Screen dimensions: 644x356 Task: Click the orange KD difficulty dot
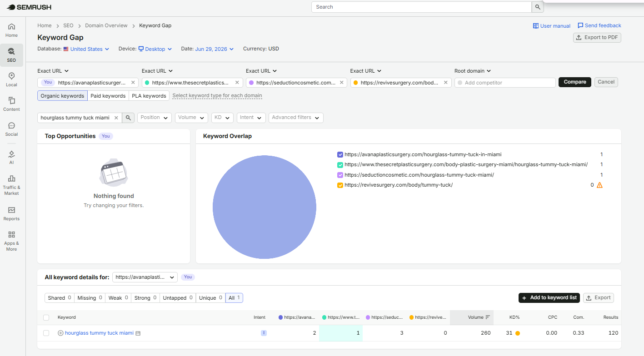(518, 333)
